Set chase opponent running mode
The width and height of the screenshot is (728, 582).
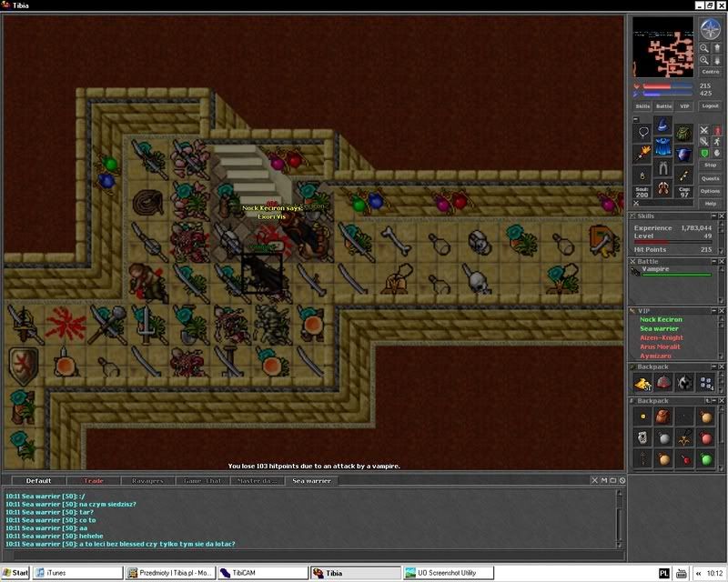click(x=717, y=142)
